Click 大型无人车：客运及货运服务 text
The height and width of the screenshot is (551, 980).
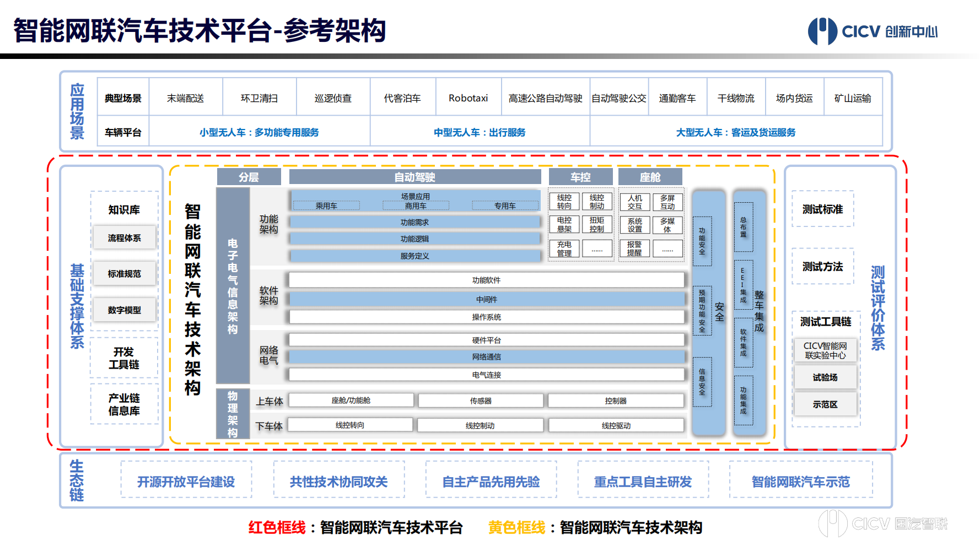tap(736, 132)
